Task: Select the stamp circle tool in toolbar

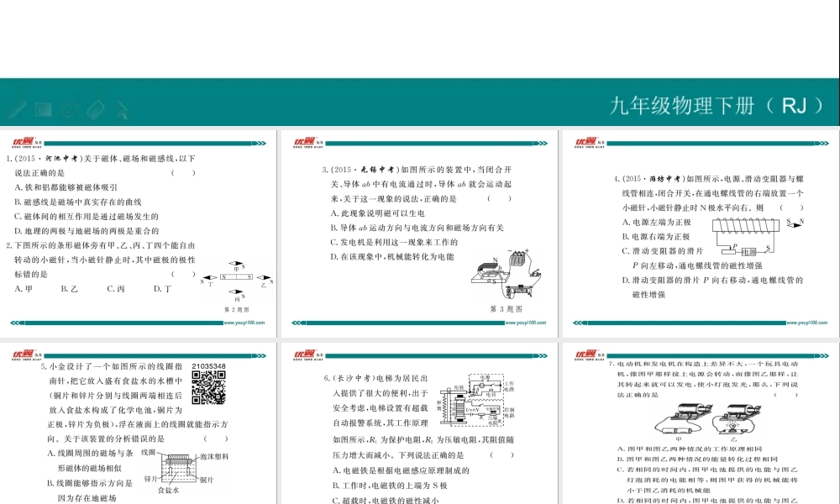Action: tap(68, 108)
